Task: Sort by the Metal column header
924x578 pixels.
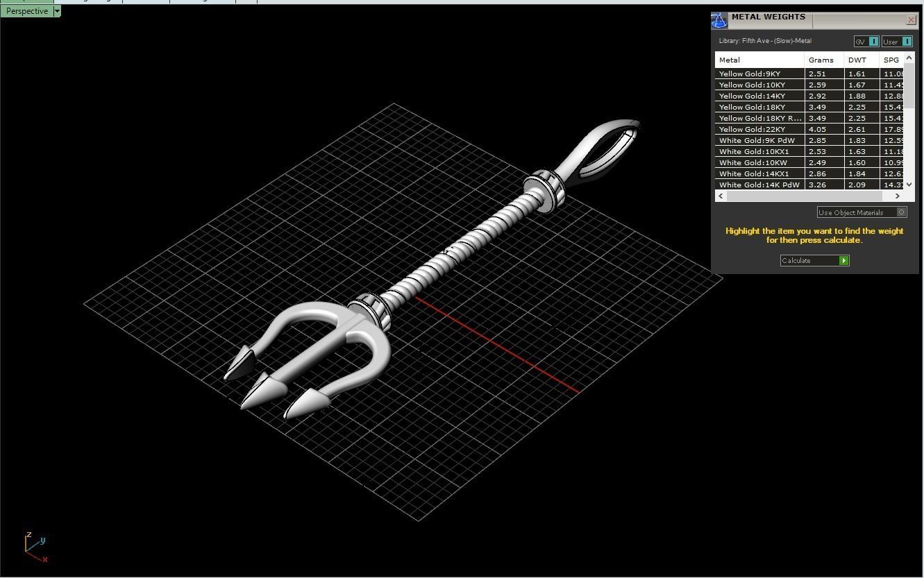Action: [x=759, y=60]
